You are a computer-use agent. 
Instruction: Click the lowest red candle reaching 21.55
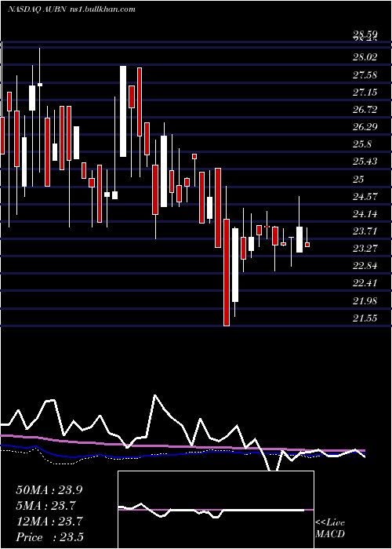(227, 272)
